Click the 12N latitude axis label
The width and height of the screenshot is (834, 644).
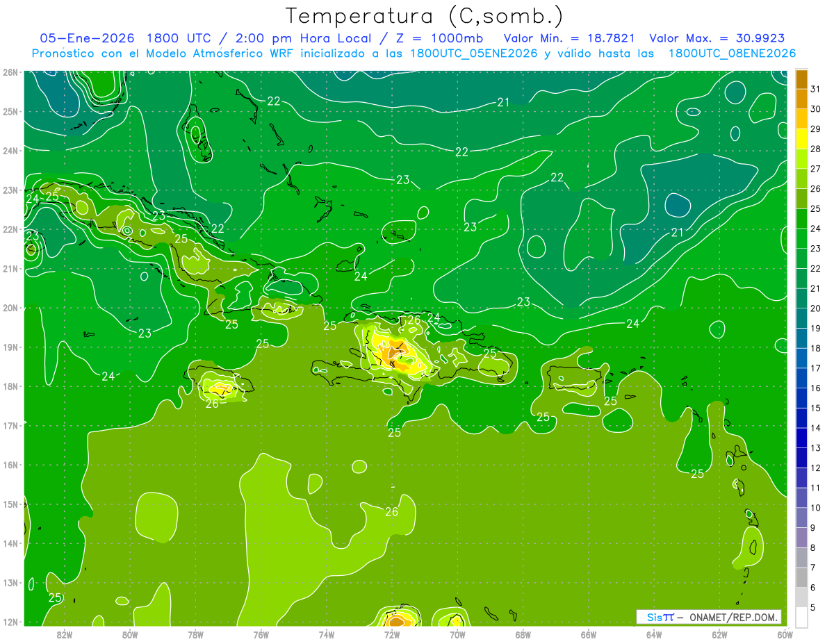[x=10, y=622]
